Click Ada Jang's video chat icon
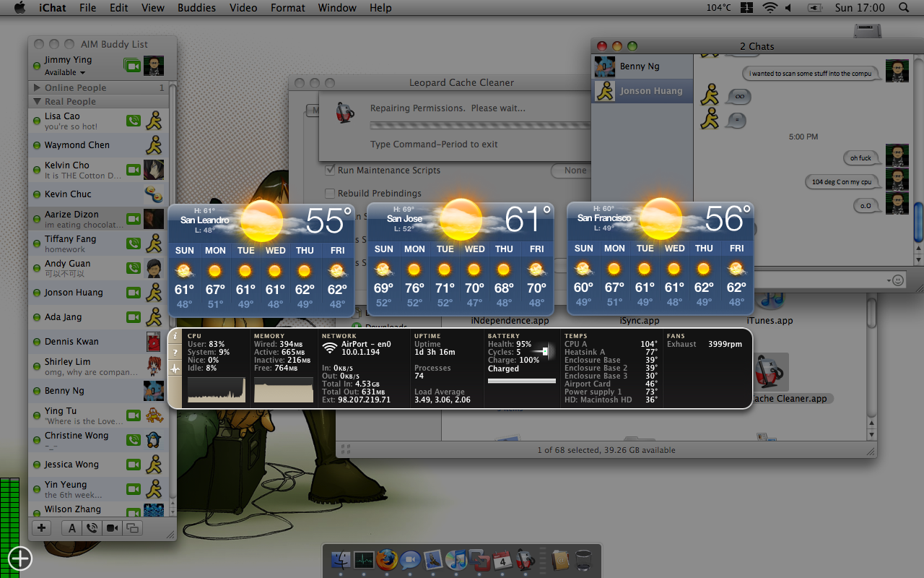The width and height of the screenshot is (924, 578). (134, 317)
